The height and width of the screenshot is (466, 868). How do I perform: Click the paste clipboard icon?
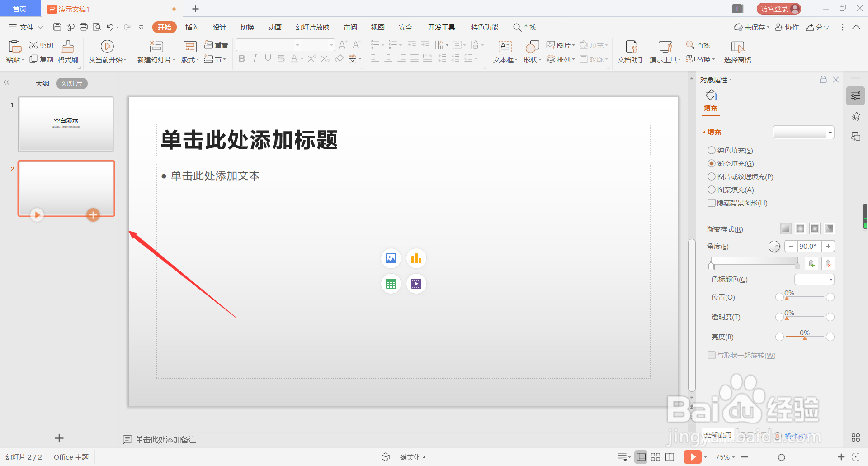click(15, 47)
